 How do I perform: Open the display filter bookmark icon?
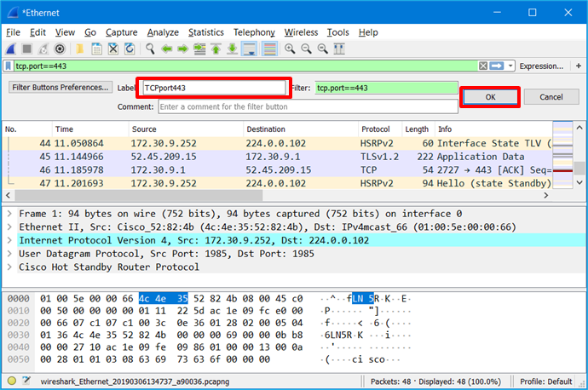pos(9,66)
